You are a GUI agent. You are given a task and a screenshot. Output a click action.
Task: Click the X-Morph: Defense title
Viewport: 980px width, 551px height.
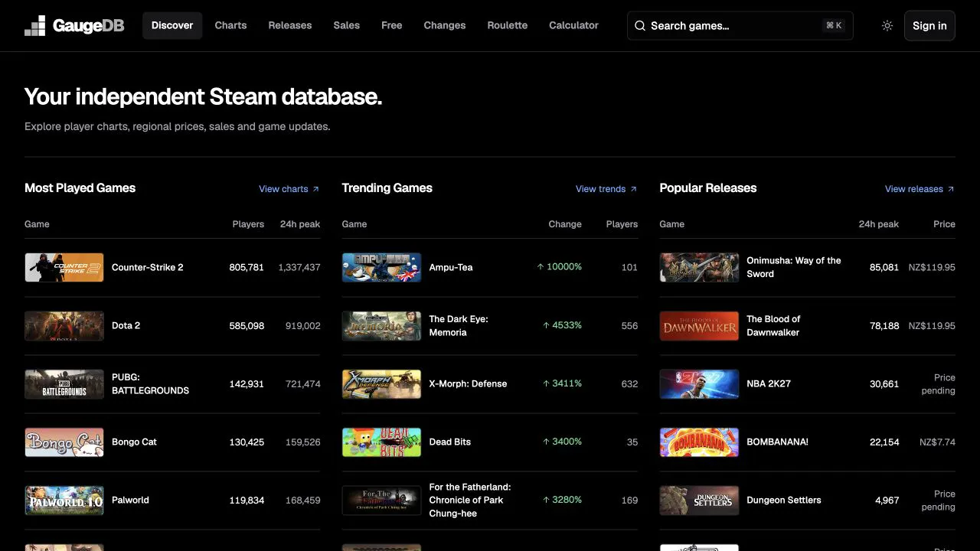[468, 383]
